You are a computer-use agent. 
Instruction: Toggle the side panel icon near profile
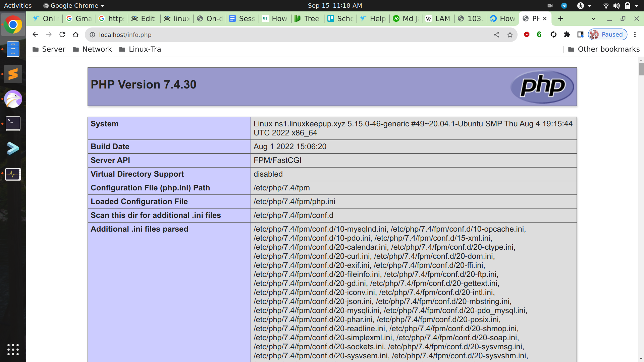[x=580, y=35]
